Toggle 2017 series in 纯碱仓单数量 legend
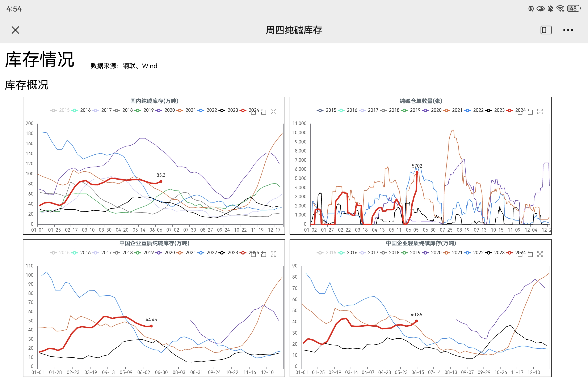 [x=368, y=110]
